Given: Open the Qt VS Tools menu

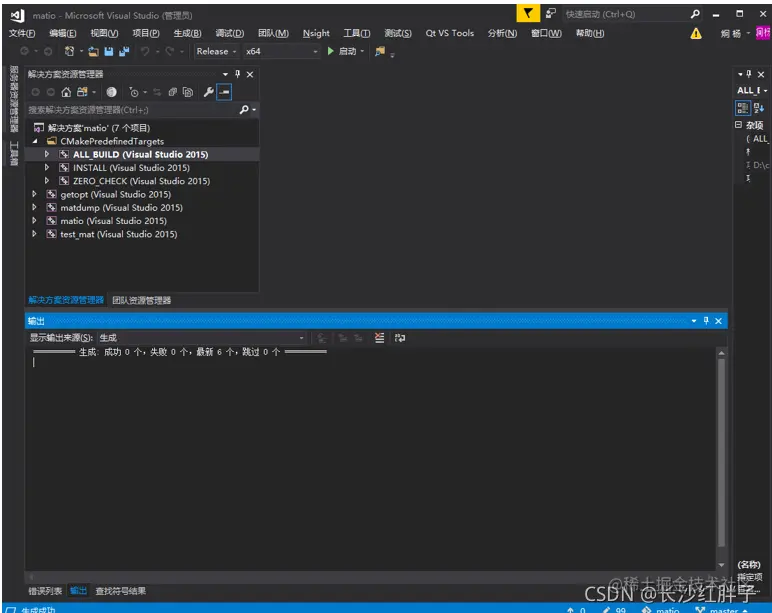Looking at the screenshot, I should tap(450, 33).
